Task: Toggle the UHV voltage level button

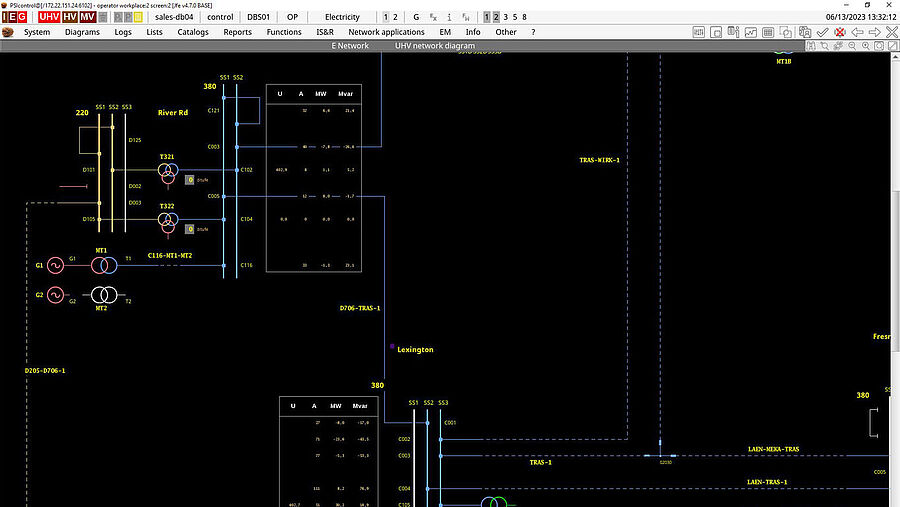Action: 49,17
